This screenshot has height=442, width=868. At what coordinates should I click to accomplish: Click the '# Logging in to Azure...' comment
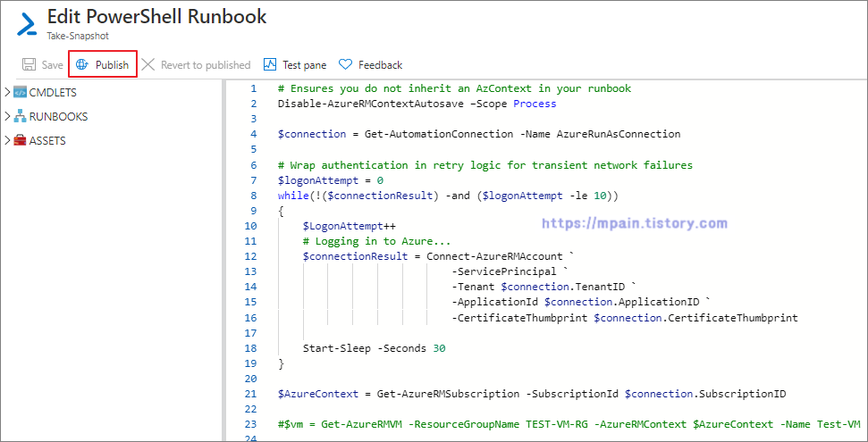click(376, 242)
